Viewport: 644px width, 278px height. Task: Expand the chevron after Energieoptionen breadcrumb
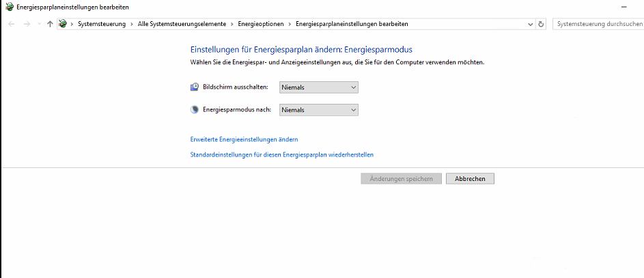pos(290,24)
